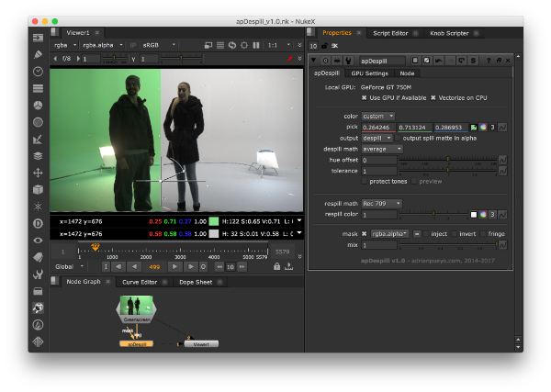Disable Use GPU if Available checkbox
Viewport: 551px width, 392px height.
[364, 97]
